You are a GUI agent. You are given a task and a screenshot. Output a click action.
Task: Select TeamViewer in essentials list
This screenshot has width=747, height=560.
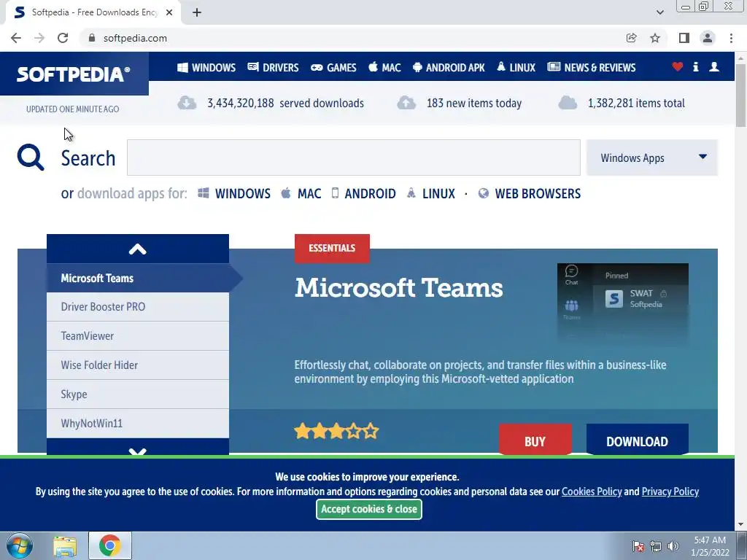pos(138,335)
